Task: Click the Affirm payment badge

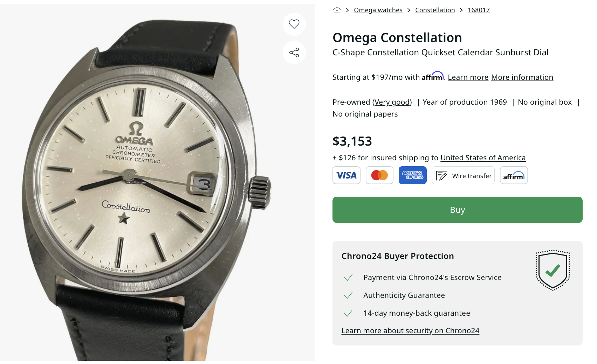Action: tap(514, 175)
